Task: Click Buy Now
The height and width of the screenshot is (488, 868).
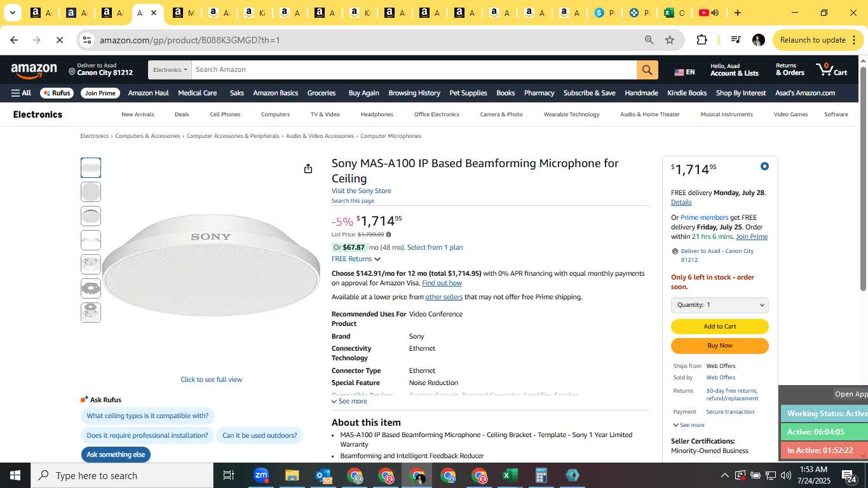Action: tap(720, 346)
